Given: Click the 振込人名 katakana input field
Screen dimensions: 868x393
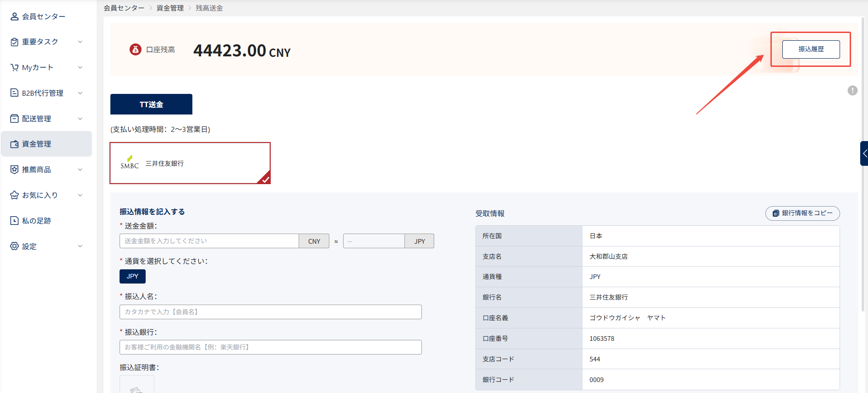Looking at the screenshot, I should click(271, 312).
